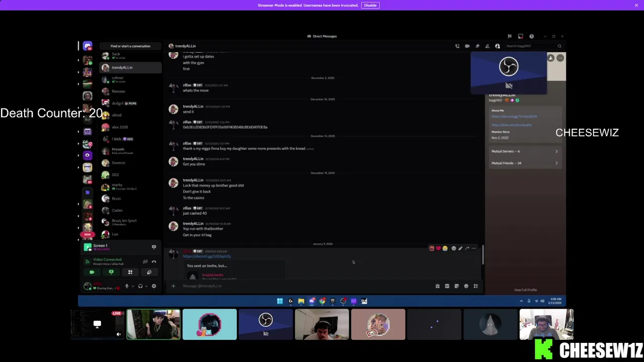Disconnect from voice call
The height and width of the screenshot is (362, 644).
coord(154,261)
